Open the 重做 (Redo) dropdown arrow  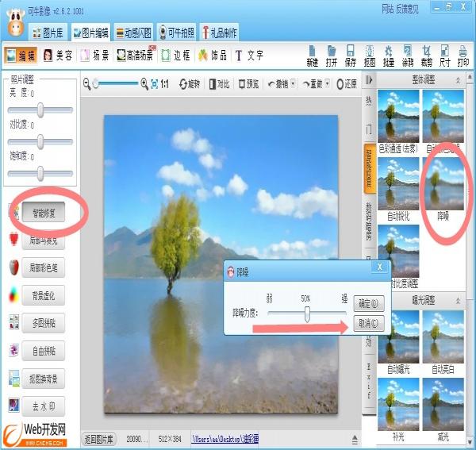(329, 83)
